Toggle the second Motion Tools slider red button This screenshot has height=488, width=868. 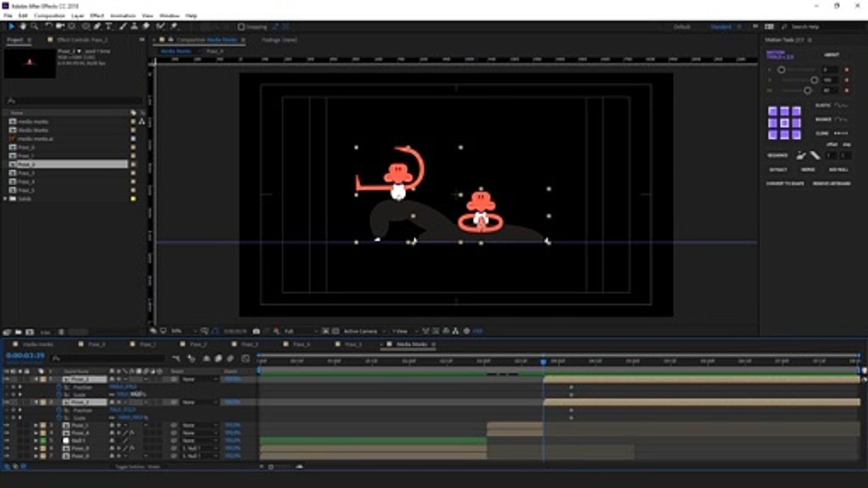point(846,80)
